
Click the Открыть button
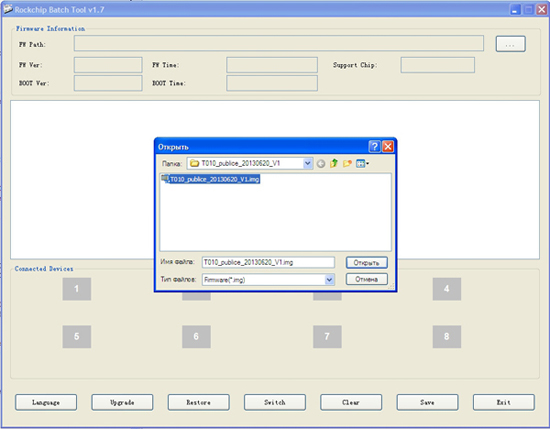pos(367,262)
